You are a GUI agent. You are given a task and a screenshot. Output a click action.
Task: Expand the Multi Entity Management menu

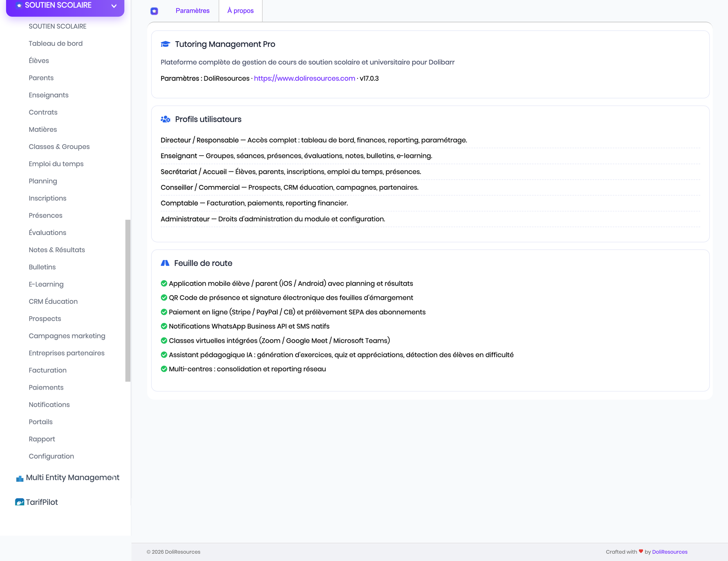click(68, 478)
